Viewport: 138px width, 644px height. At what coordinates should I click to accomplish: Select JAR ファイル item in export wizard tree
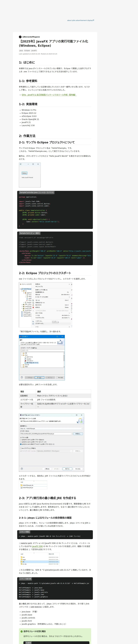coord(30,357)
